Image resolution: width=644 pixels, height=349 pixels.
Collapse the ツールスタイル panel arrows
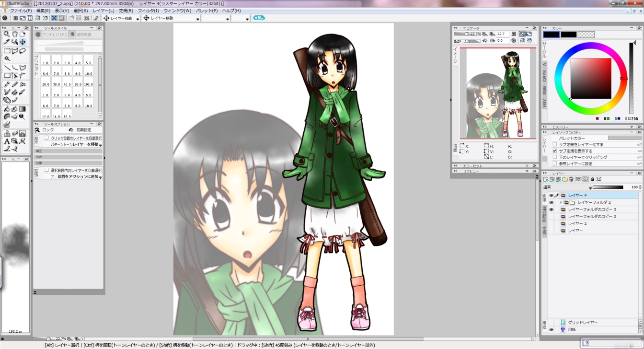click(x=99, y=28)
